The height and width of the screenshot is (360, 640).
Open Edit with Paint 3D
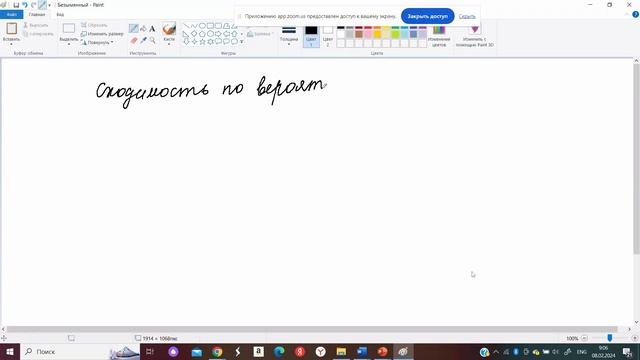[474, 35]
